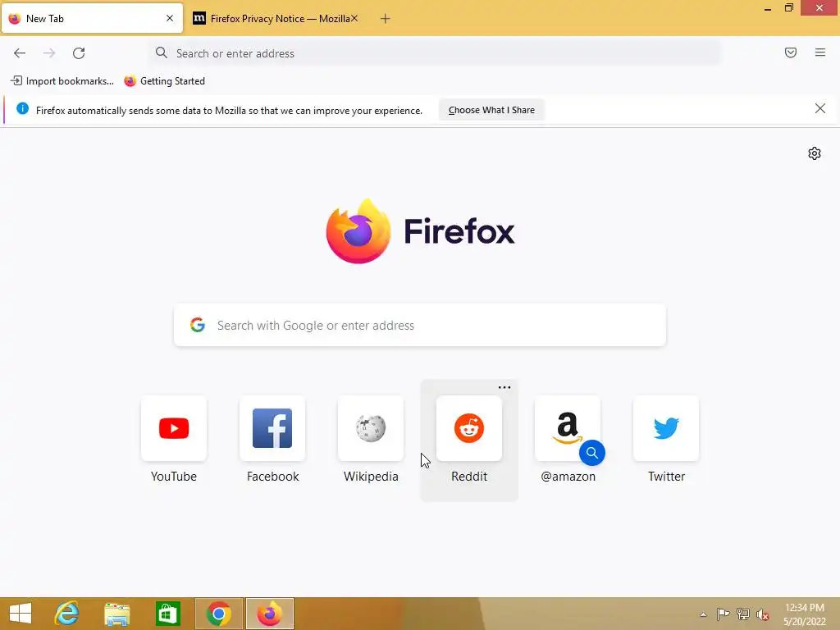Switch to Chrome in taskbar
Viewport: 840px width, 630px height.
[x=218, y=614]
